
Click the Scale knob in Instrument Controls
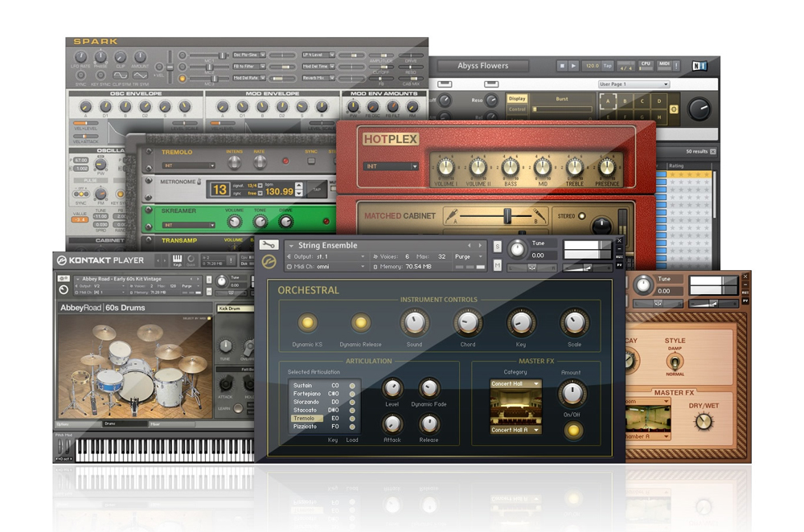point(574,322)
